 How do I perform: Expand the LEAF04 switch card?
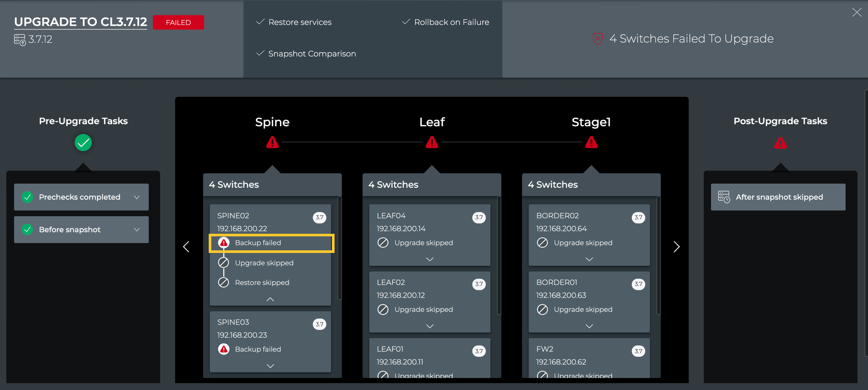(430, 259)
